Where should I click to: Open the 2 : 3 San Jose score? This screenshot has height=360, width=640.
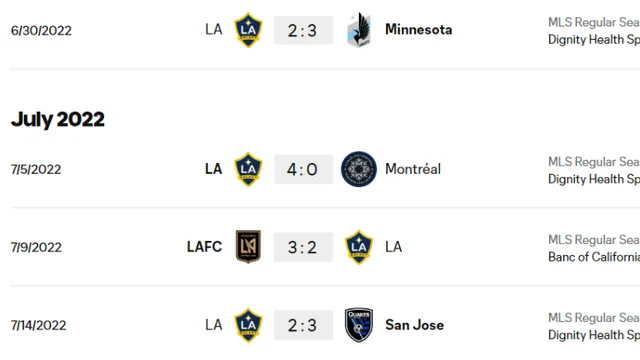(303, 325)
